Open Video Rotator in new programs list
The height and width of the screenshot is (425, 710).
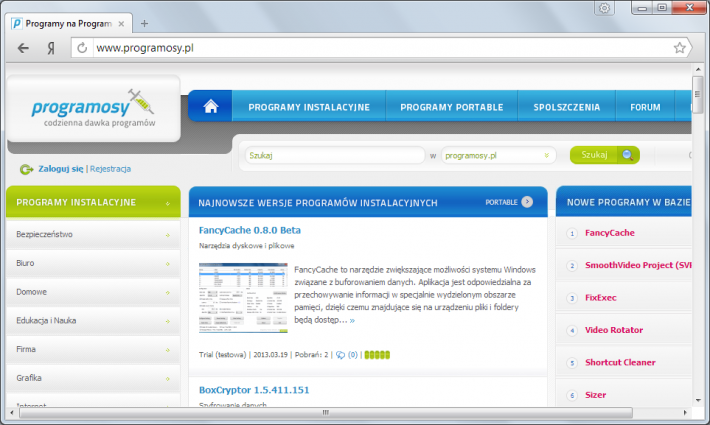[614, 330]
